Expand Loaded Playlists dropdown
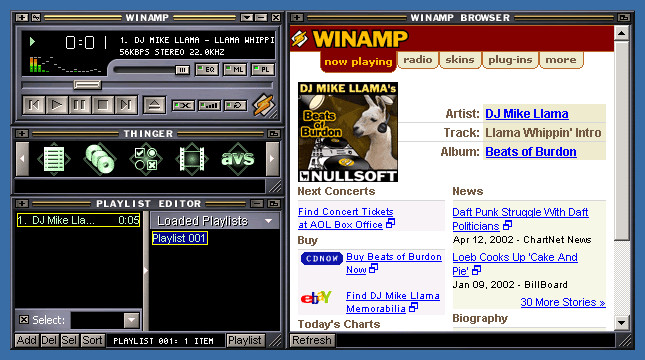 pyautogui.click(x=269, y=221)
